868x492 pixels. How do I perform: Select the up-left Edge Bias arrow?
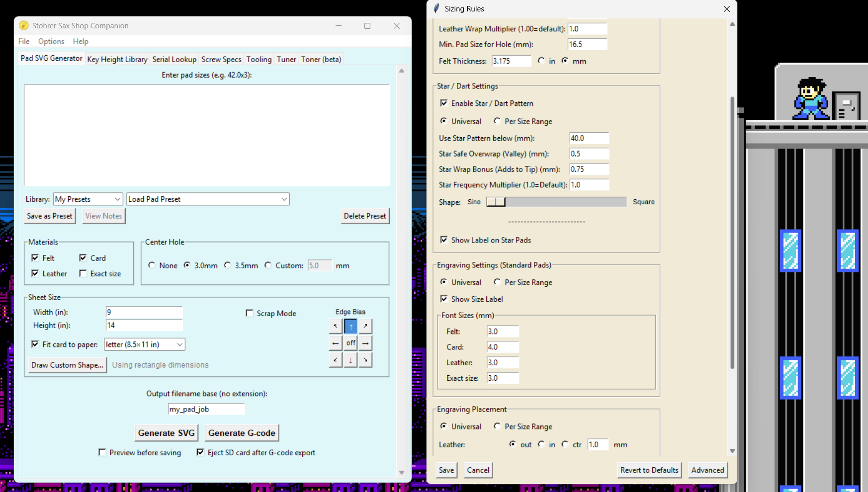tap(336, 327)
